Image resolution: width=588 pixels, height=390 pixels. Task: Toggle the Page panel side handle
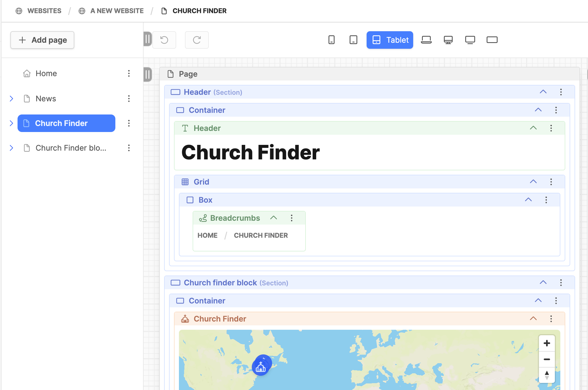[147, 74]
